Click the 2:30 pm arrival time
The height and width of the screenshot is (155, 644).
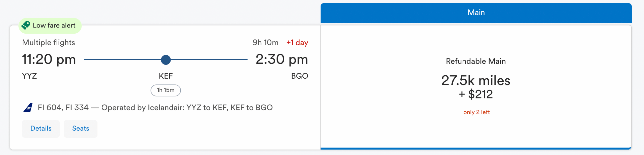pyautogui.click(x=282, y=59)
